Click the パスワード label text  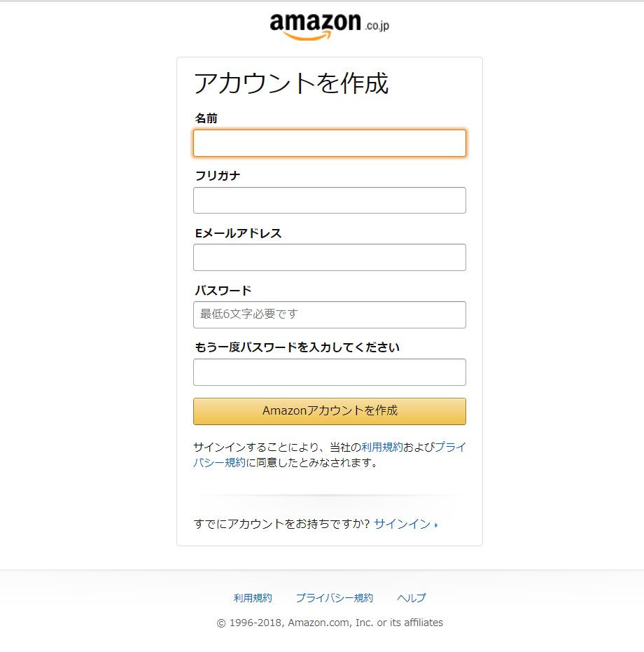pyautogui.click(x=223, y=290)
